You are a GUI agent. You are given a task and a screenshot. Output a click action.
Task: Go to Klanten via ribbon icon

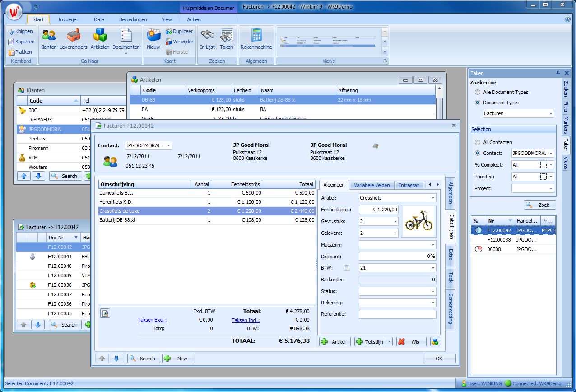tap(48, 39)
